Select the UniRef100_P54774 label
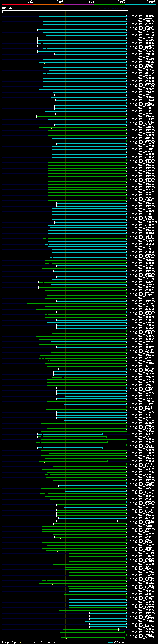Viewport: 158px width, 644px height. click(x=142, y=68)
